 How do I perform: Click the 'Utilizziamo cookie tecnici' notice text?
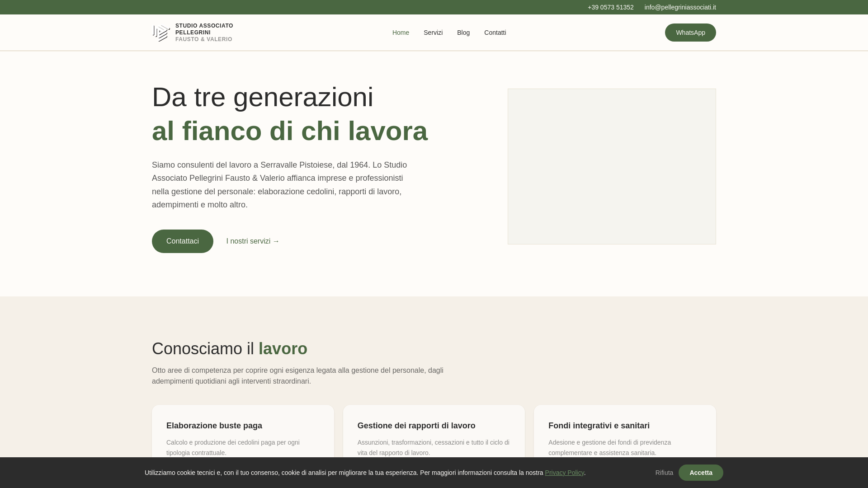[365, 473]
